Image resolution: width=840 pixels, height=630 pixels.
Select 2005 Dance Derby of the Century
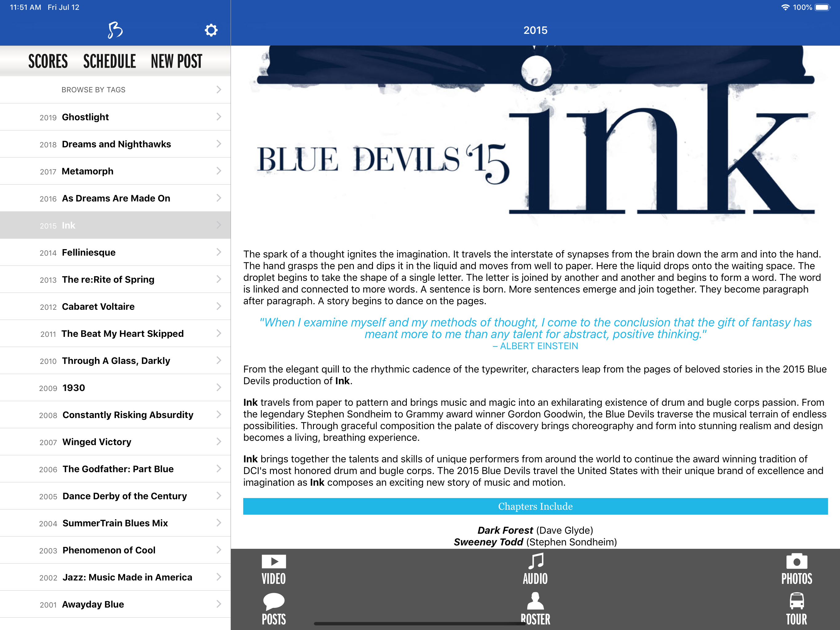click(x=115, y=496)
